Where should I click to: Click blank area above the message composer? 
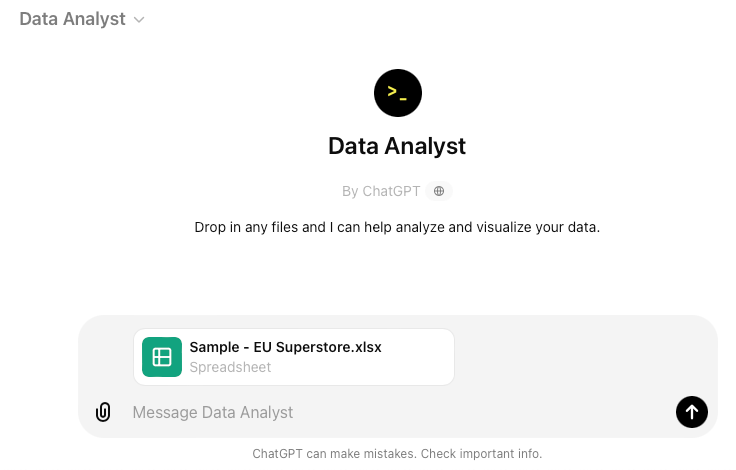(x=397, y=277)
